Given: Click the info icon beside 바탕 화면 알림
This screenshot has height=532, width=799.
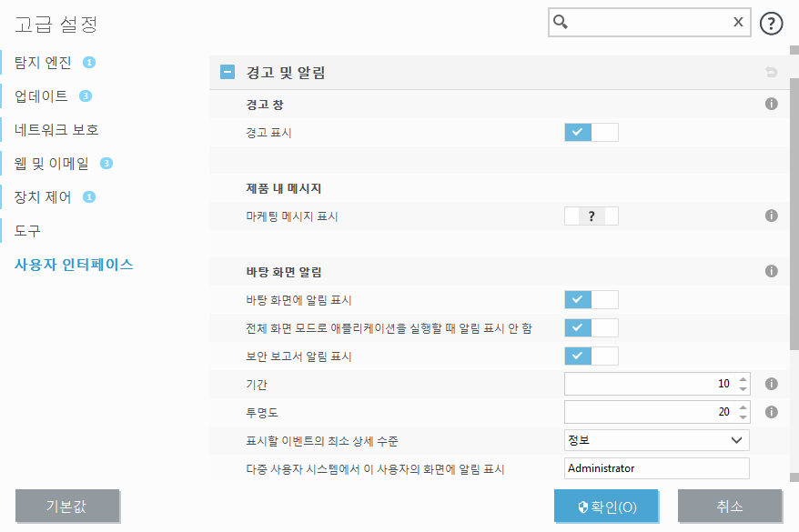Looking at the screenshot, I should coord(771,270).
